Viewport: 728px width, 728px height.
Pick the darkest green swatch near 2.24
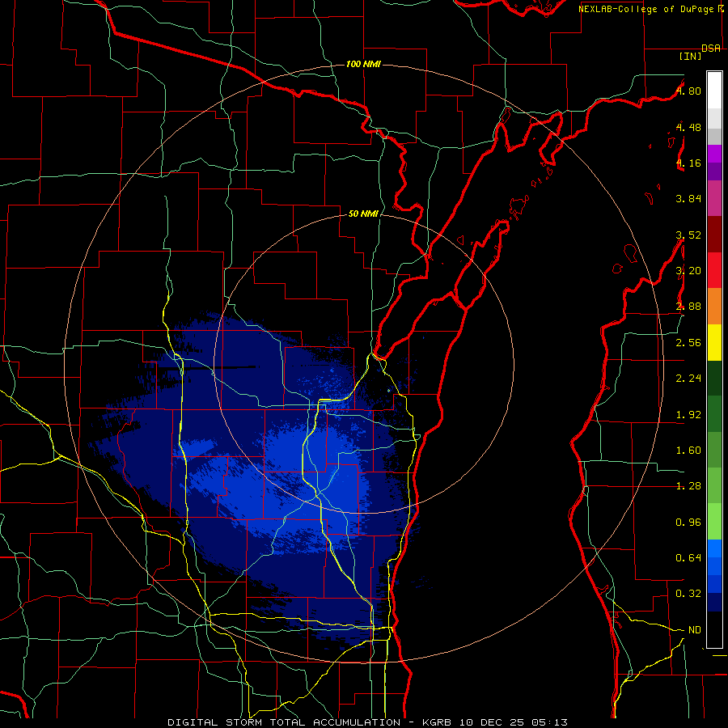pyautogui.click(x=714, y=378)
